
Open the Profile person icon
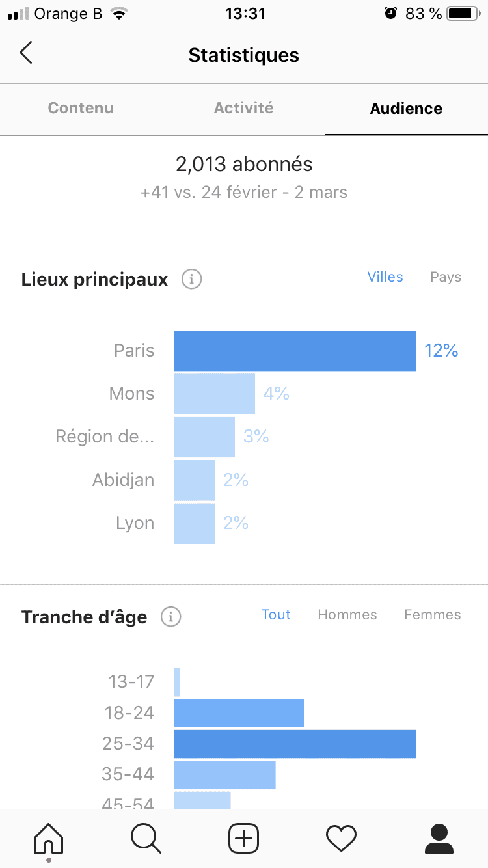coord(439,838)
